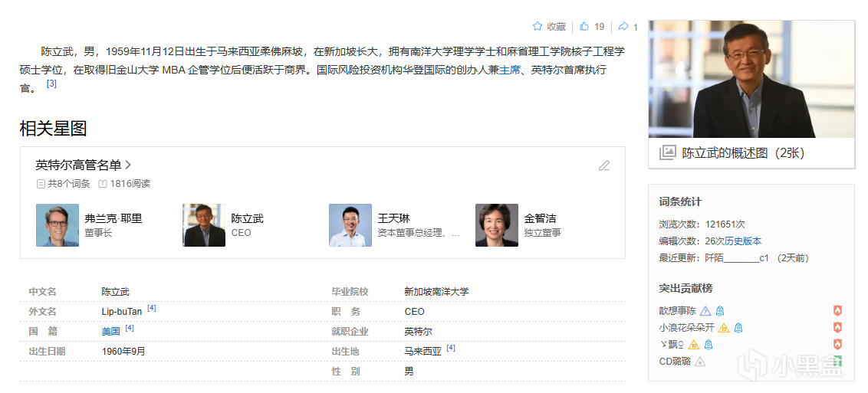Click the pencil edit icon in 相关星图 card
The image size is (868, 393).
point(604,165)
